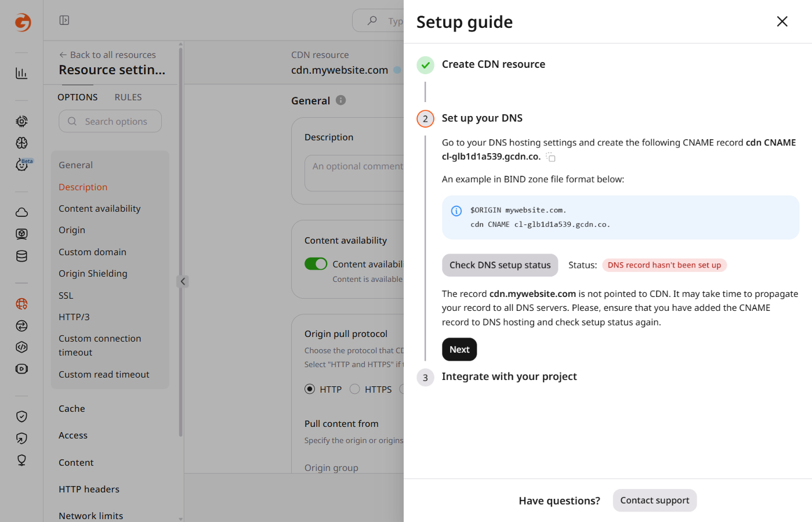Viewport: 812px width, 522px height.
Task: Open the award badge icon in sidebar
Action: (x=21, y=460)
